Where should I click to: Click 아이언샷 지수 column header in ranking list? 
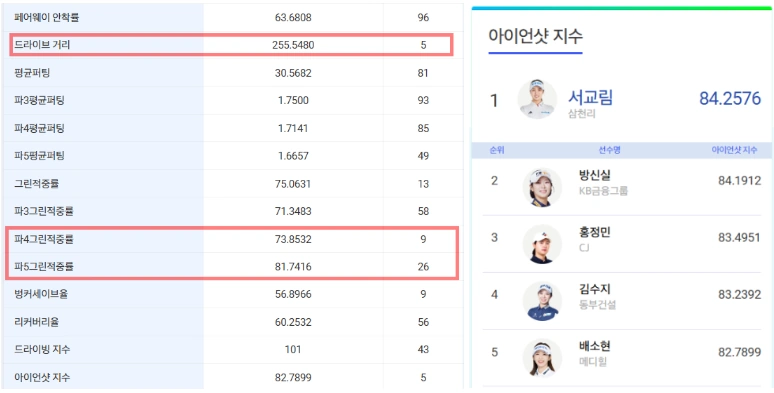(734, 151)
